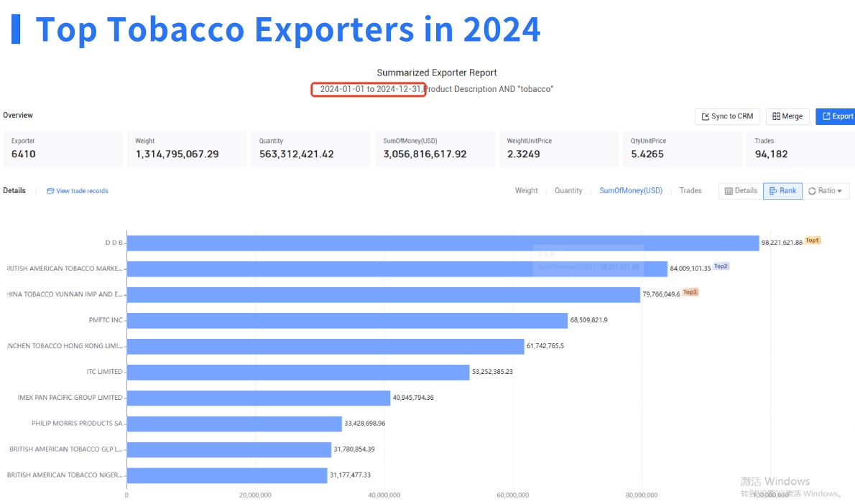
Task: Switch chart metric to Weight
Action: coord(526,191)
